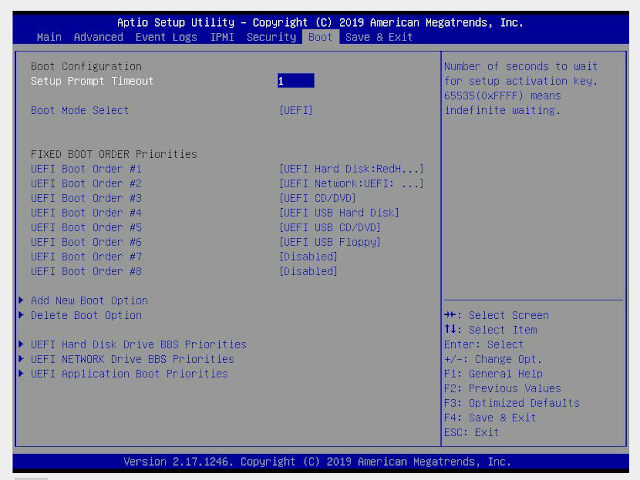This screenshot has width=640, height=480.
Task: Click the F3: Optimized Defaults hint
Action: point(512,403)
